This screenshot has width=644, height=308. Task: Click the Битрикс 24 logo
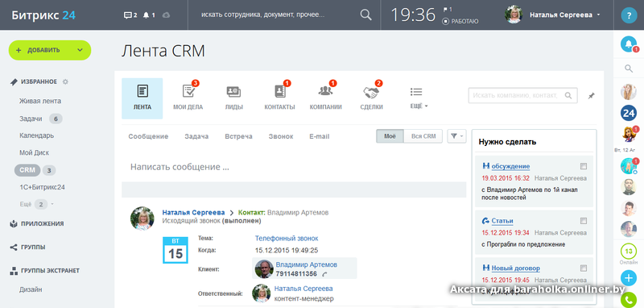[43, 15]
